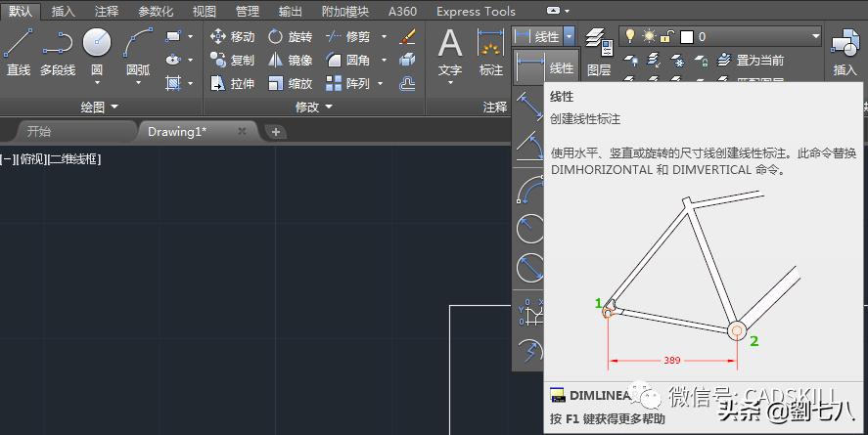Expand the 圆 circle options arrow
This screenshot has height=435, width=868.
pyautogui.click(x=97, y=83)
